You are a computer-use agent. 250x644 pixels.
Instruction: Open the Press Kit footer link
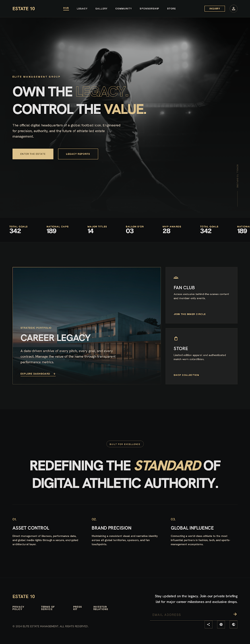[x=78, y=608]
